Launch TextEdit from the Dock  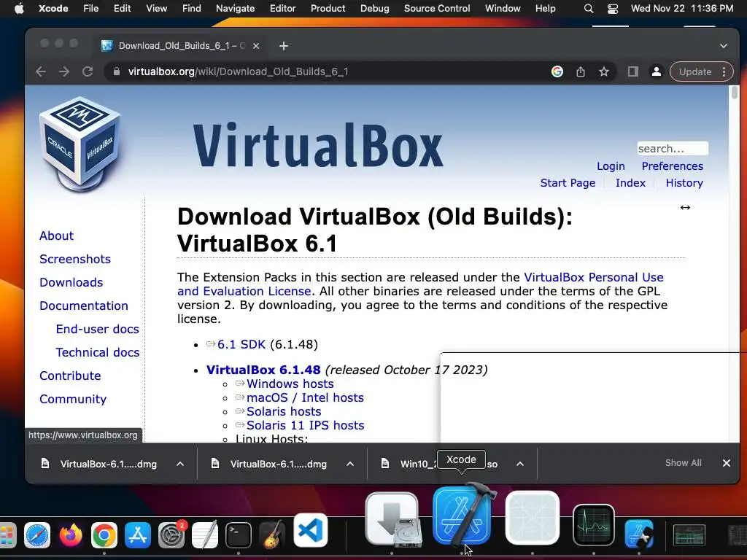tap(205, 534)
